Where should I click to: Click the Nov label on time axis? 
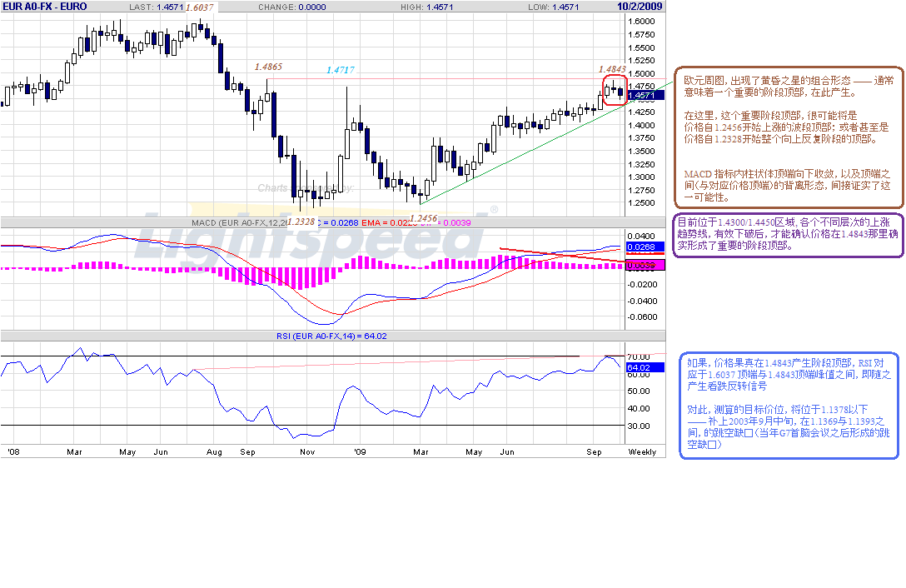pyautogui.click(x=307, y=452)
